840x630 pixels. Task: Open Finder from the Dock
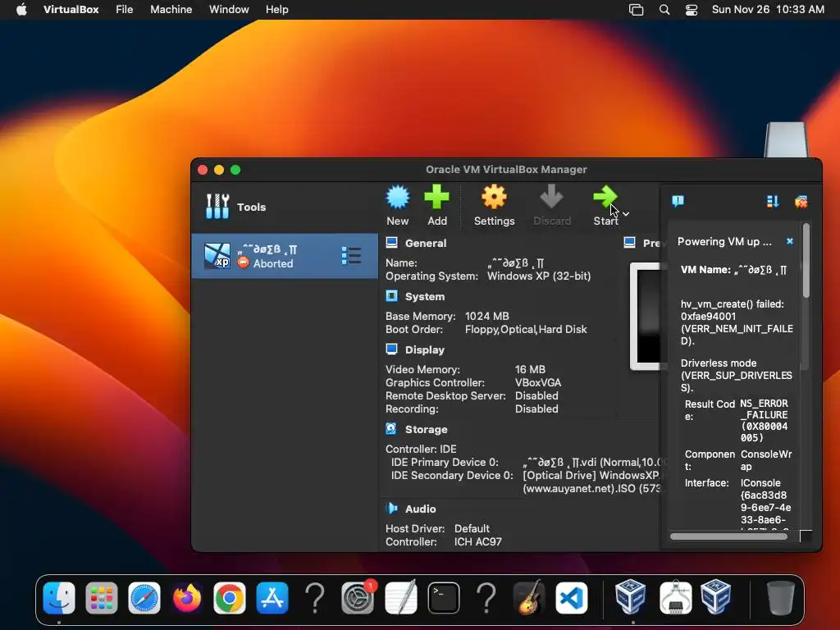click(59, 597)
